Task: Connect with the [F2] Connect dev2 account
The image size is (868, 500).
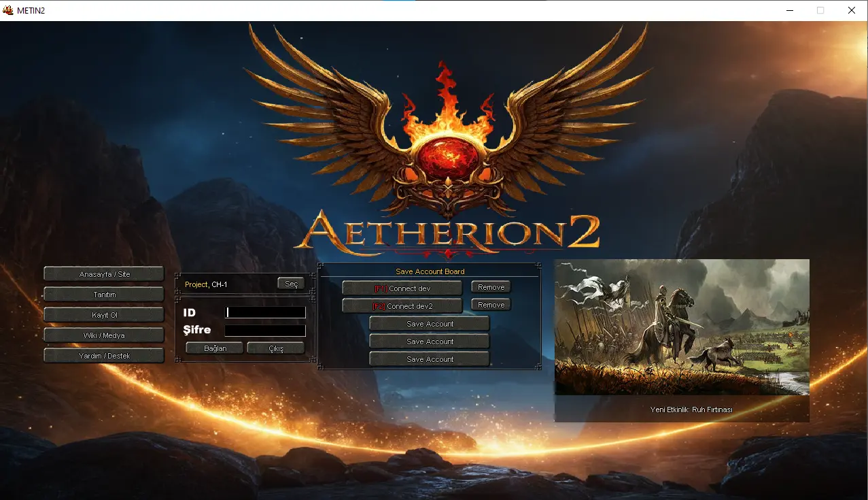Action: click(x=402, y=306)
